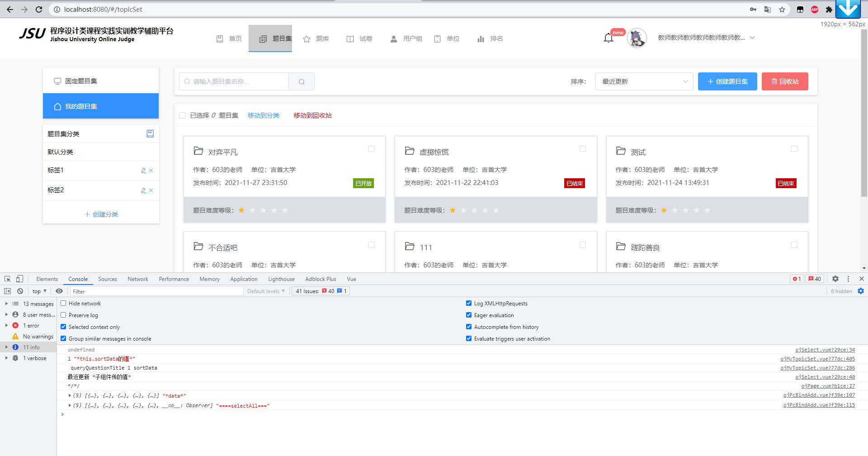The width and height of the screenshot is (868, 456).
Task: Open the 排名 ranking chart icon
Action: point(480,38)
